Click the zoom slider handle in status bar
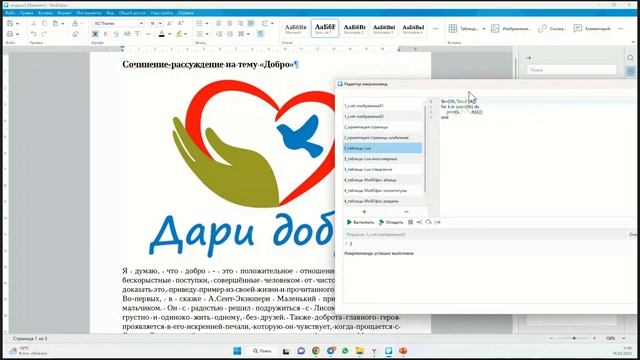Viewport: 640px width, 360px height. pyautogui.click(x=574, y=338)
